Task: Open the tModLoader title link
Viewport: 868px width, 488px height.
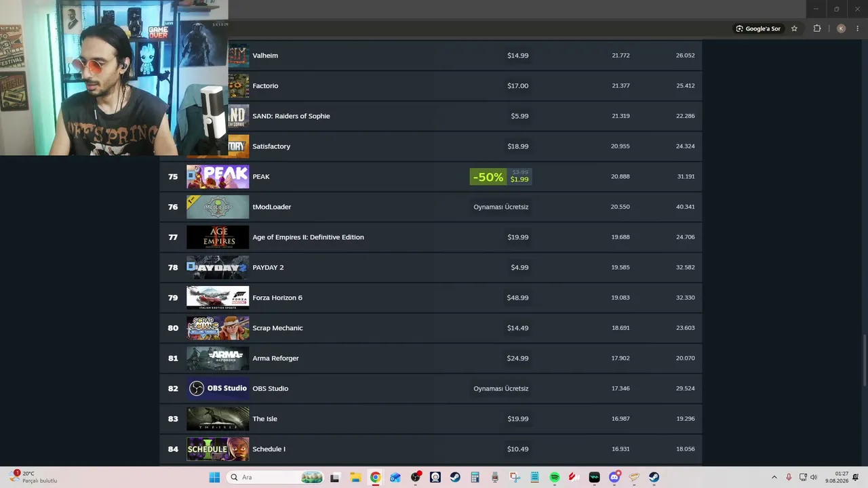Action: (x=272, y=207)
